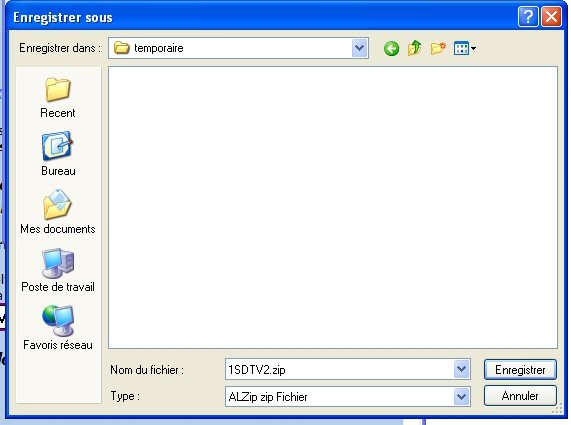Create a new folder

[x=438, y=48]
